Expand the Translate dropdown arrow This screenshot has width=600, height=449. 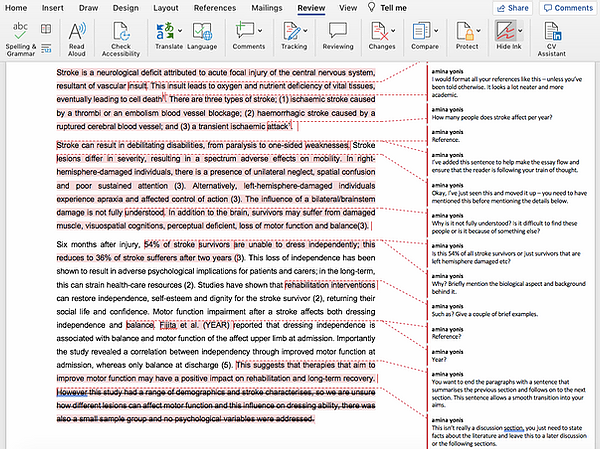(180, 31)
